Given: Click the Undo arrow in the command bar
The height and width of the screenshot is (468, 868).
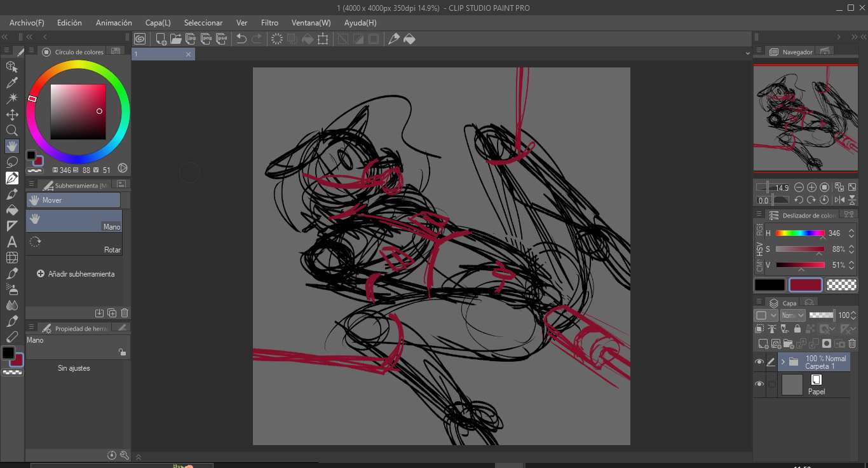Looking at the screenshot, I should coord(241,39).
